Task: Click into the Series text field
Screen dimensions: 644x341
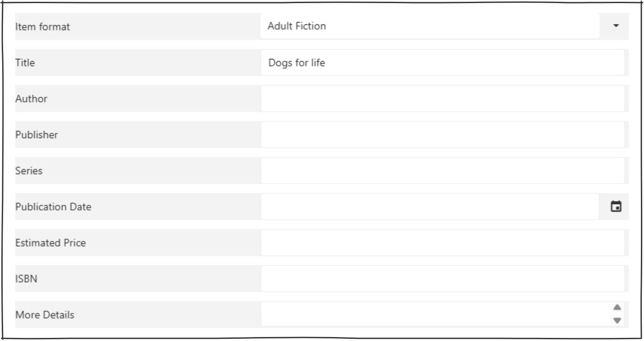Action: click(442, 170)
